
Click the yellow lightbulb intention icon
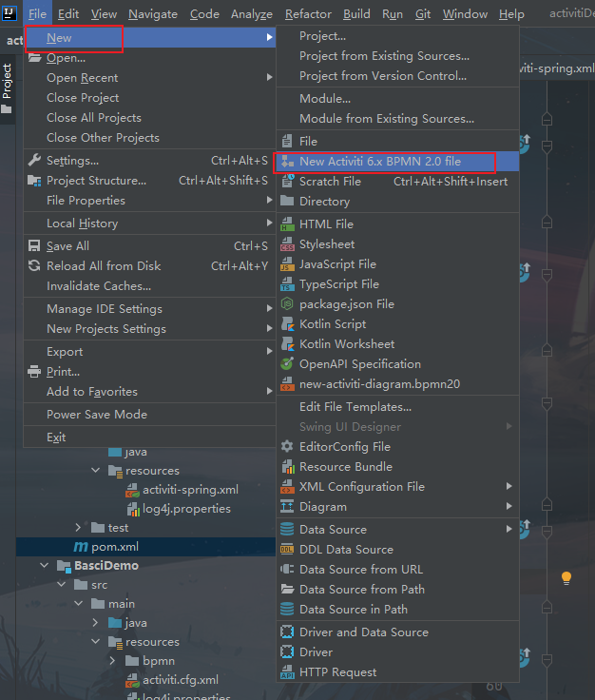tap(566, 577)
